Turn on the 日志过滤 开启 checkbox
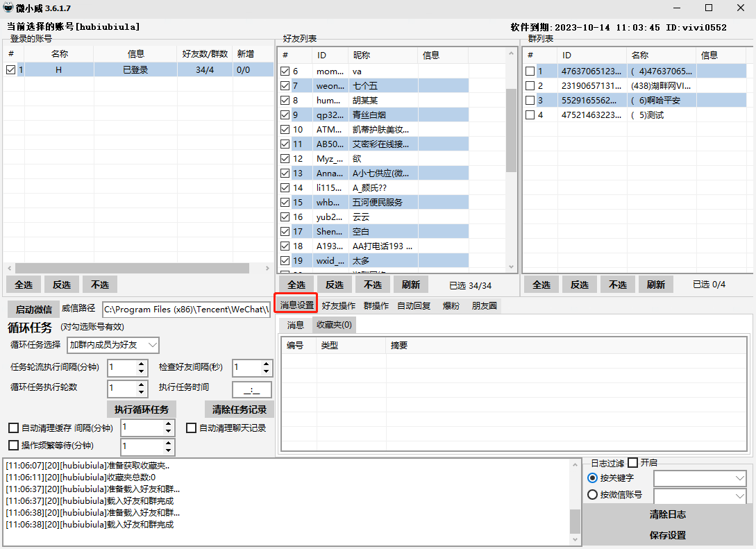The width and height of the screenshot is (756, 549). 632,463
